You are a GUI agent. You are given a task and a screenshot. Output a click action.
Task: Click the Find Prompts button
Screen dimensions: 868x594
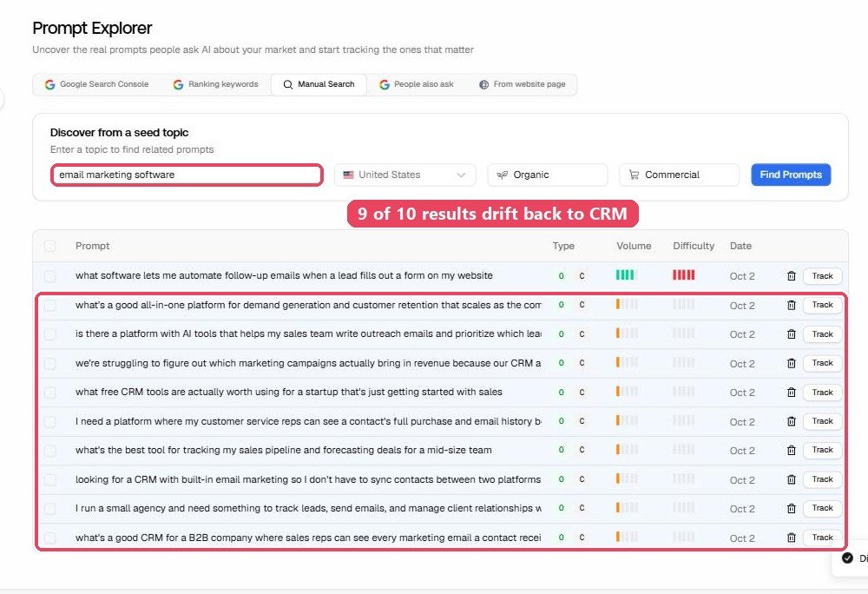(x=791, y=175)
